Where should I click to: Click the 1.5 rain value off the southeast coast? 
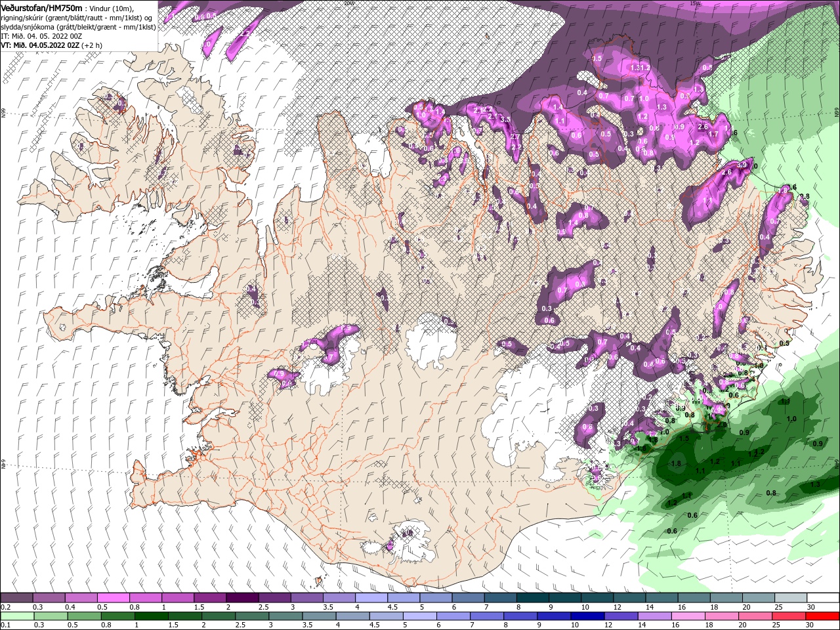pos(684,438)
